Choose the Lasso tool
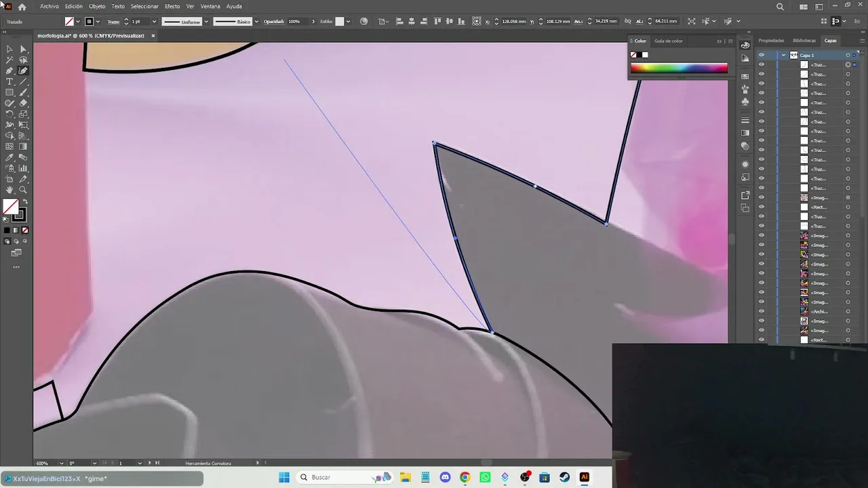The width and height of the screenshot is (868, 488). [23, 60]
